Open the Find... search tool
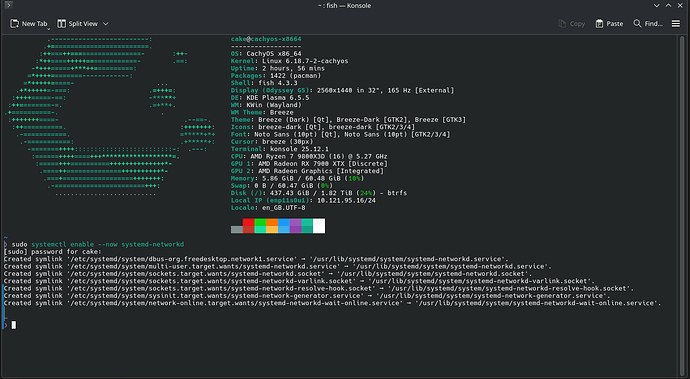This screenshot has width=690, height=379. (x=648, y=24)
